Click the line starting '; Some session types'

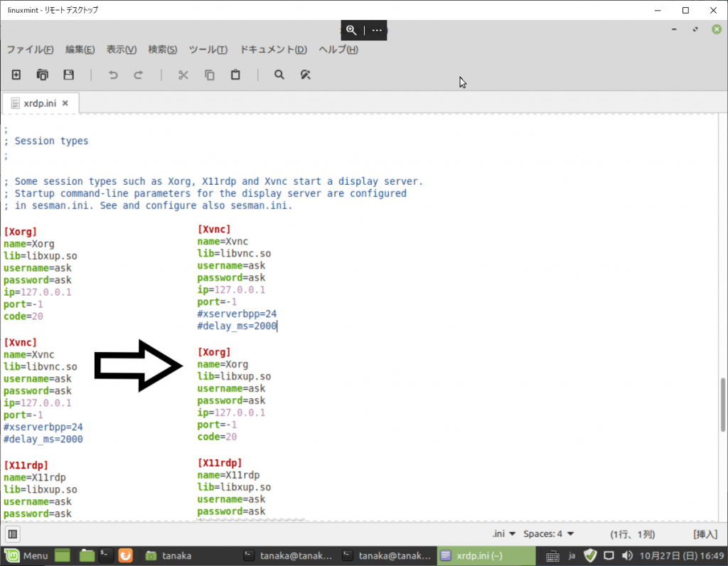(213, 181)
